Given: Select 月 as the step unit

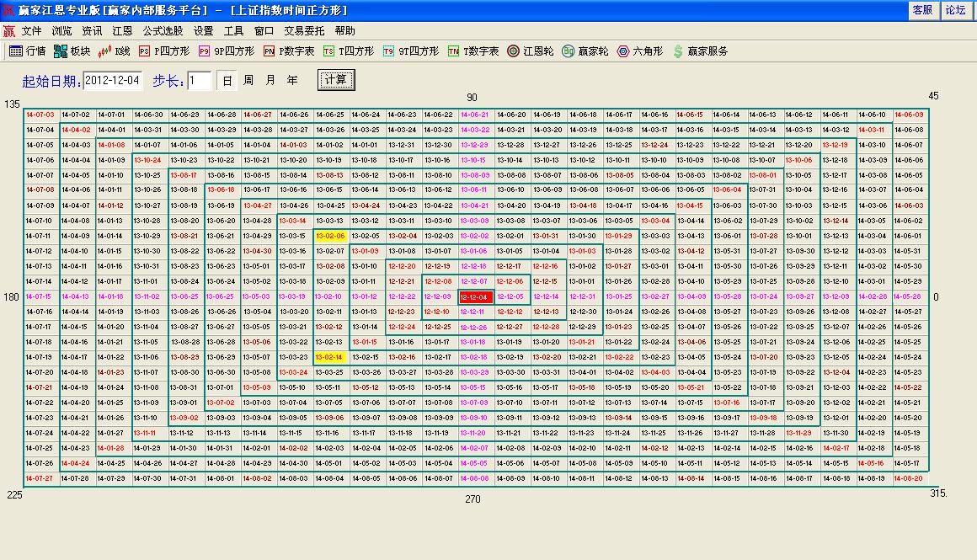Looking at the screenshot, I should 270,81.
